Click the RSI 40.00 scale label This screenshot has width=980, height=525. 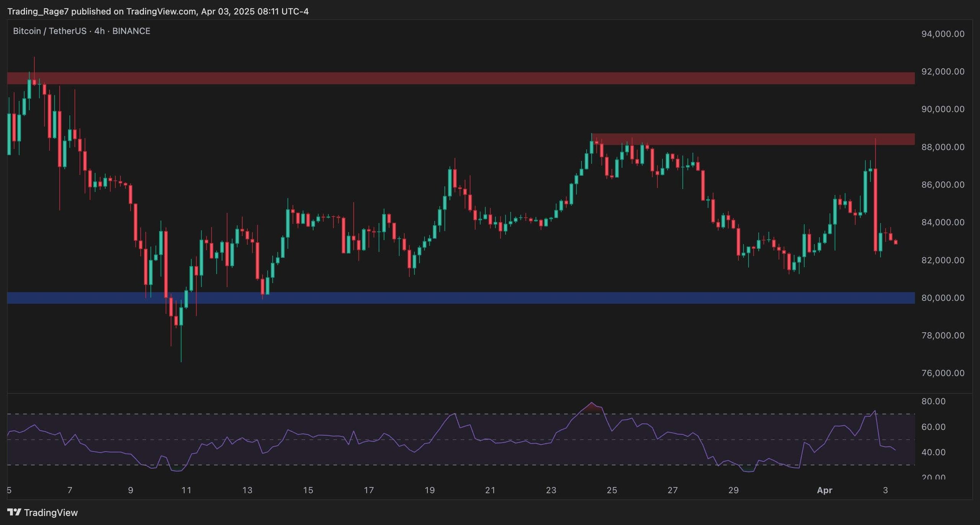933,452
